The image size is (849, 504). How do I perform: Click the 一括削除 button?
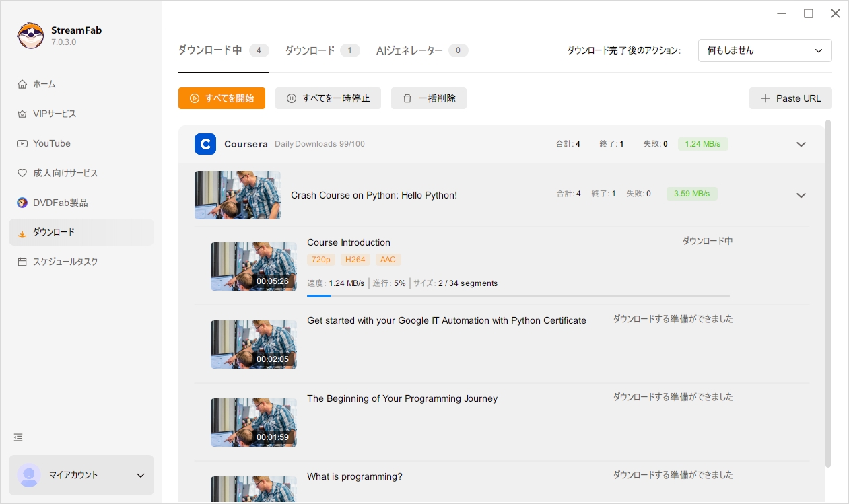click(429, 98)
